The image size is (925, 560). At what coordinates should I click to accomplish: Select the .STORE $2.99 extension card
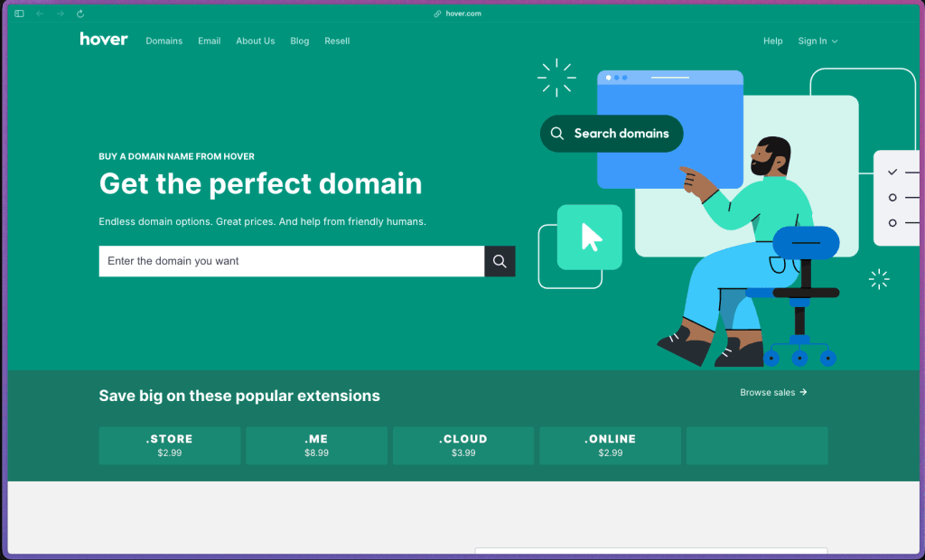click(x=170, y=445)
